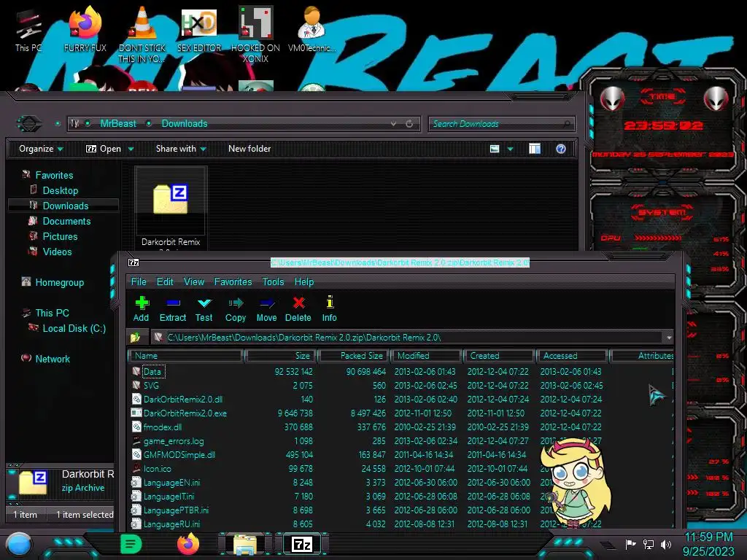Select Local Disk (C:) in navigation pane

pyautogui.click(x=74, y=328)
